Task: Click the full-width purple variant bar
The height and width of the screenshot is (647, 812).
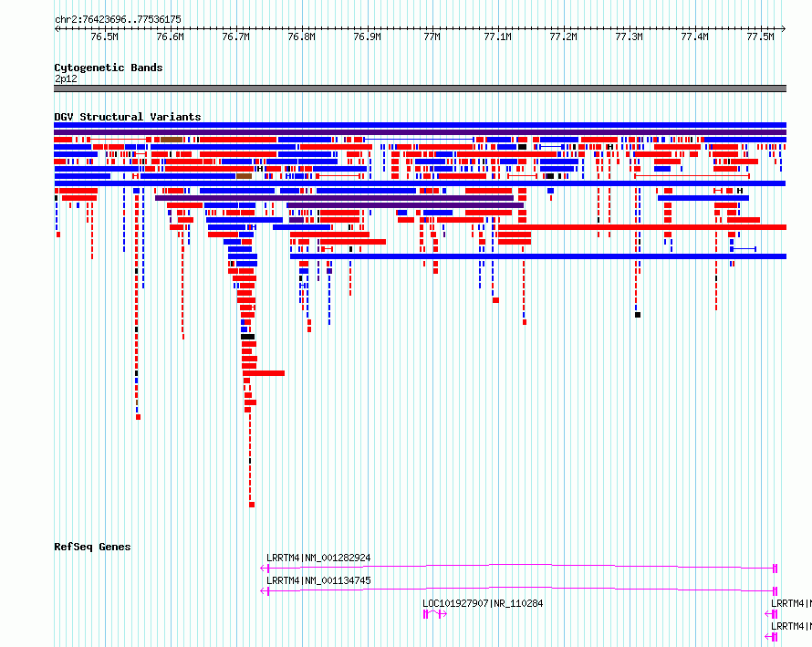Action: tap(420, 132)
